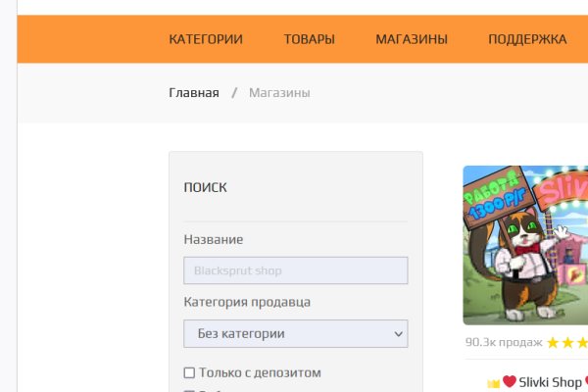
Task: Open the ПОДДЕРЖКА support page
Action: pos(527,39)
